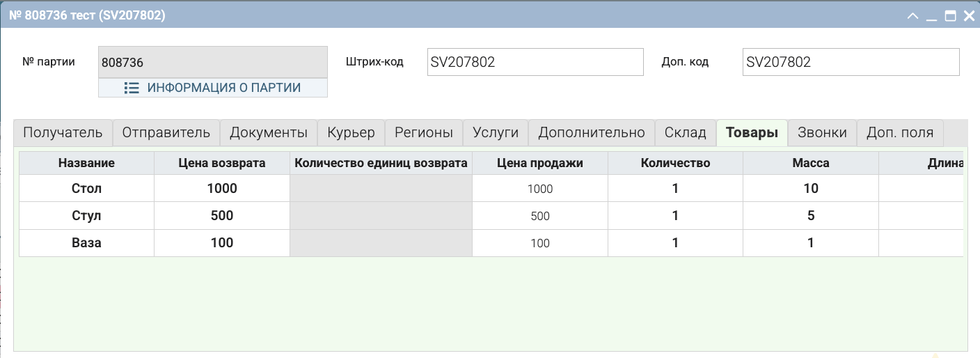Click return units cell in Ваза row
The width and height of the screenshot is (980, 358).
point(381,242)
